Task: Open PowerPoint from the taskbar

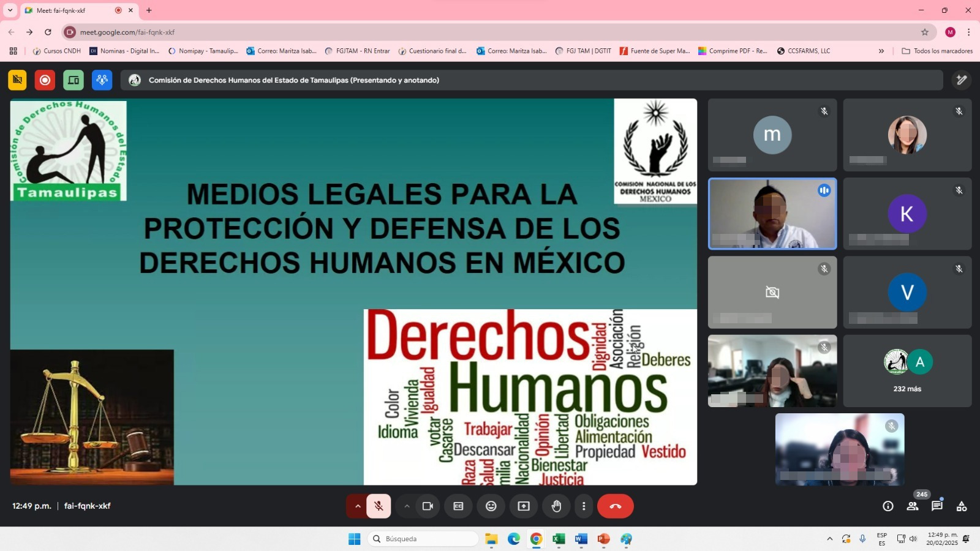Action: coord(604,539)
